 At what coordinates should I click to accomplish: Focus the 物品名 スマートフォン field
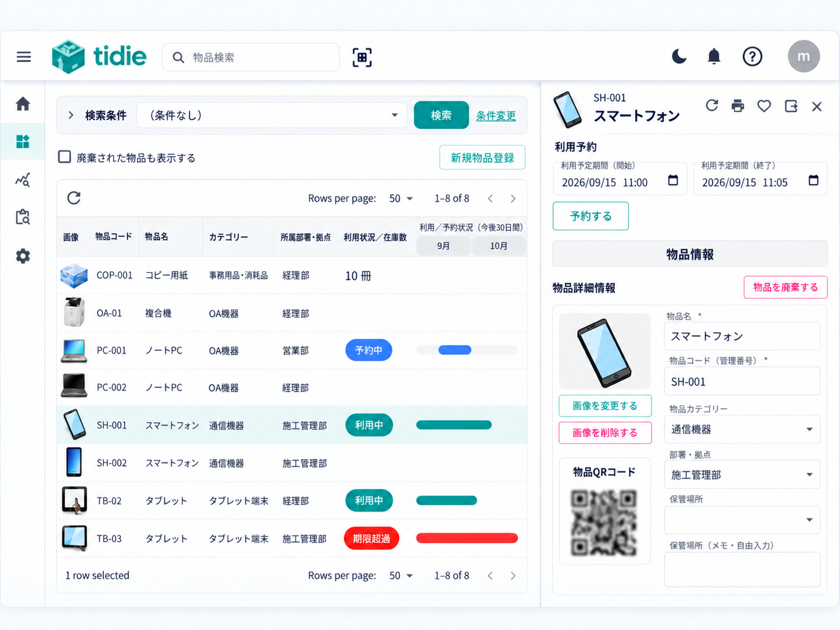pyautogui.click(x=742, y=336)
